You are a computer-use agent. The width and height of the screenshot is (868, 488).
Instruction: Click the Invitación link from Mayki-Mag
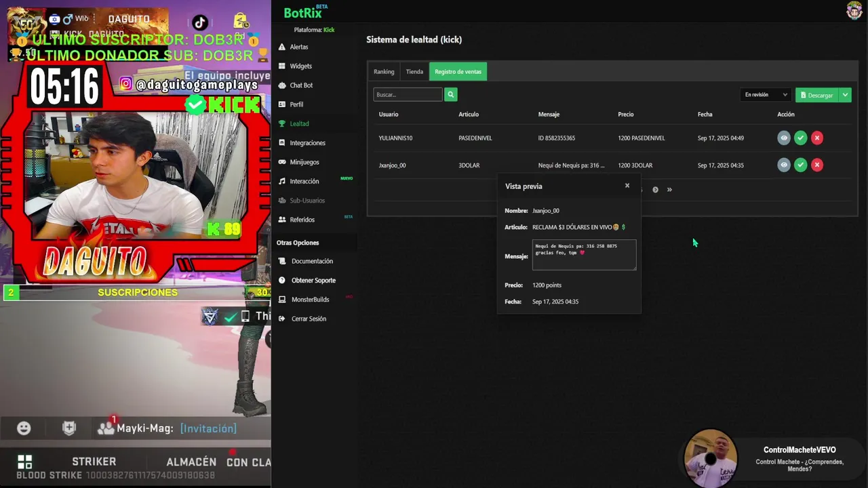click(208, 428)
